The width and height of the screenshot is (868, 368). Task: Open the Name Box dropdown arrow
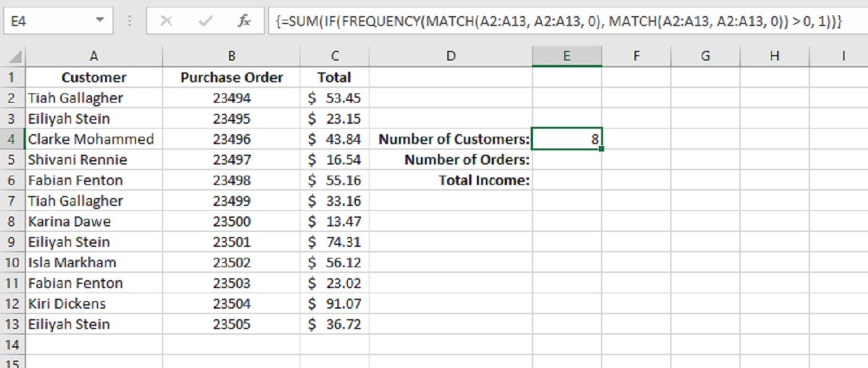click(x=100, y=21)
